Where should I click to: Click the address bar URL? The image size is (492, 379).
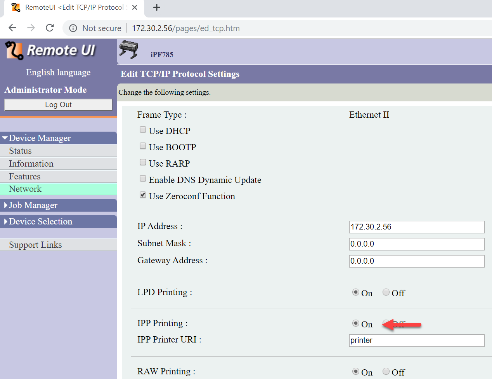click(186, 28)
